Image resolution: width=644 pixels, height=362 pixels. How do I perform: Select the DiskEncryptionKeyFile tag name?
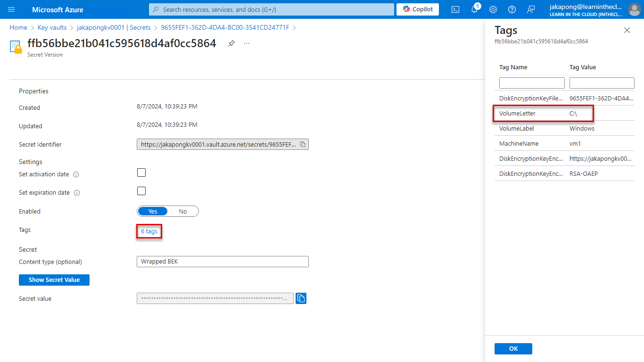point(531,99)
